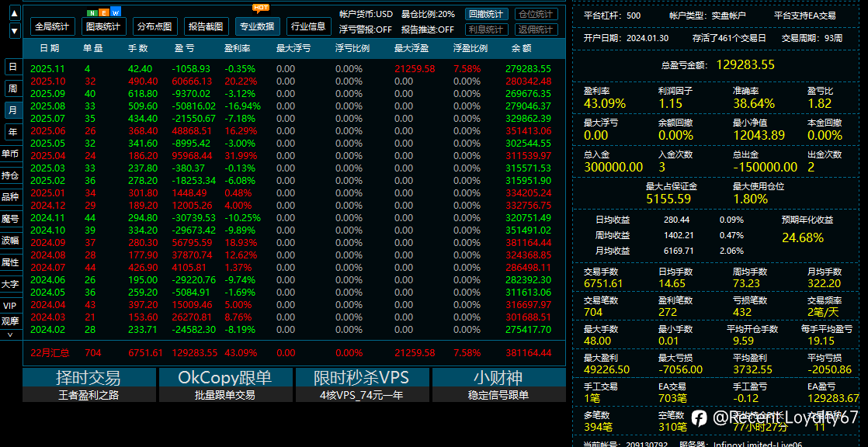Screen dimensions: 868x447
Task: Open the 大字 sidebar item
Action: tap(10, 284)
